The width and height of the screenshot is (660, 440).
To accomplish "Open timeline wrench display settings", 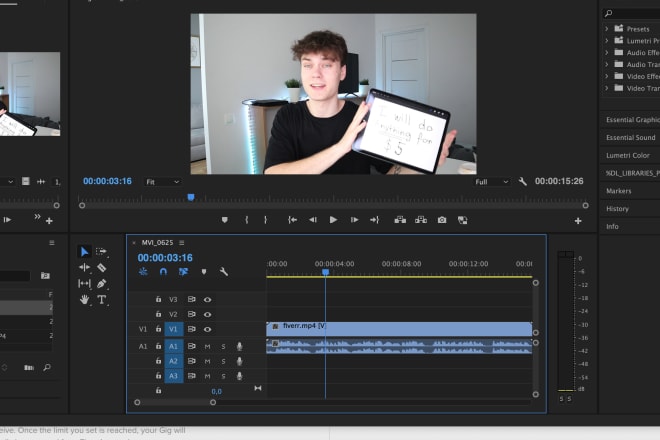I will [x=224, y=271].
